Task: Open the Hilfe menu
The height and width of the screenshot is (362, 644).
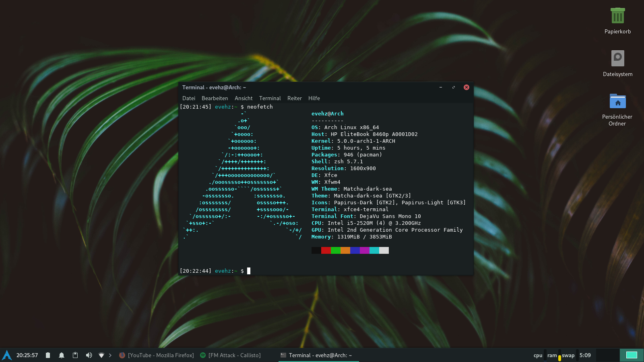Action: 314,98
